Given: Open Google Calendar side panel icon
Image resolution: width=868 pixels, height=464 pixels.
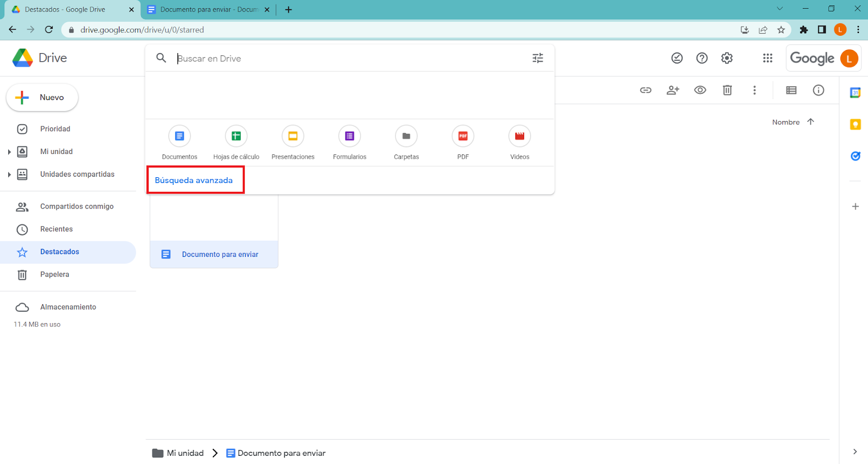Looking at the screenshot, I should tap(856, 93).
